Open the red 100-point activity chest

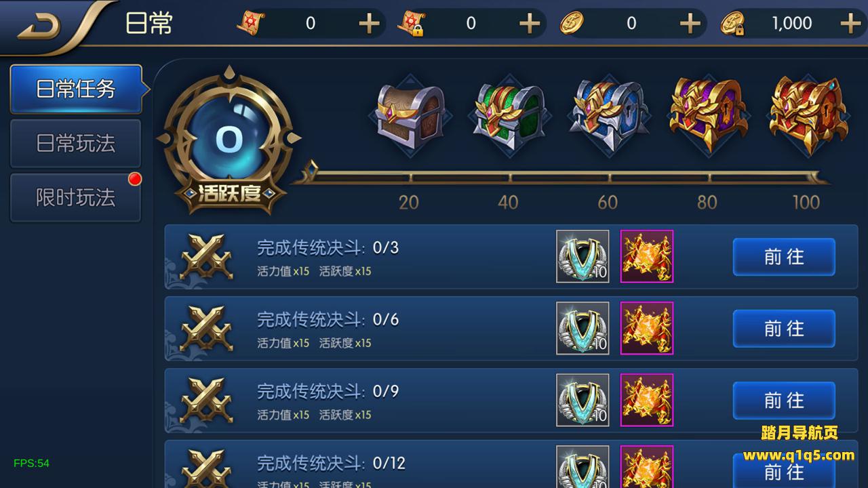pos(808,115)
